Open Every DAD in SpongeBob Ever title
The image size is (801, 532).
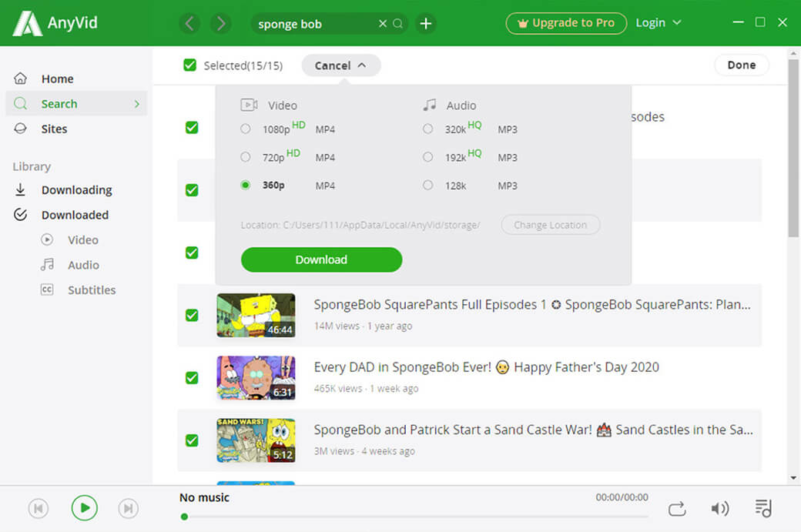pyautogui.click(x=486, y=367)
